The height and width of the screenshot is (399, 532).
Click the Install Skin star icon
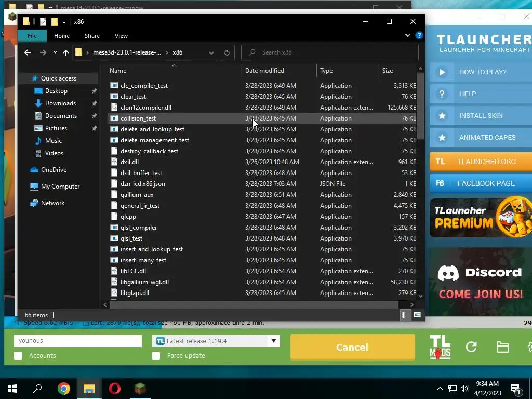tap(442, 116)
